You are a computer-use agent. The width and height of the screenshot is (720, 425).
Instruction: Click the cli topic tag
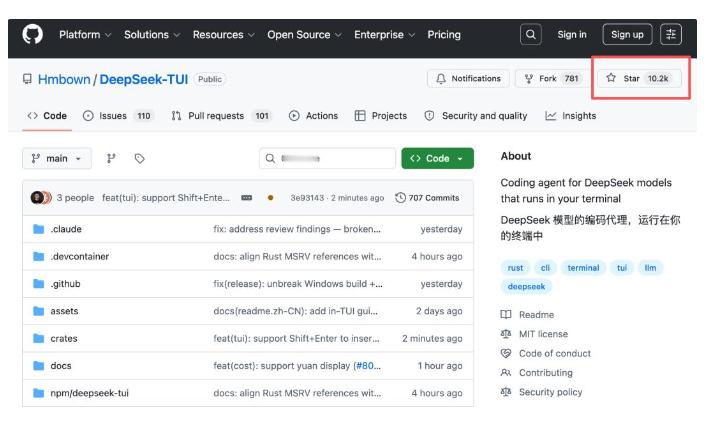pyautogui.click(x=545, y=268)
